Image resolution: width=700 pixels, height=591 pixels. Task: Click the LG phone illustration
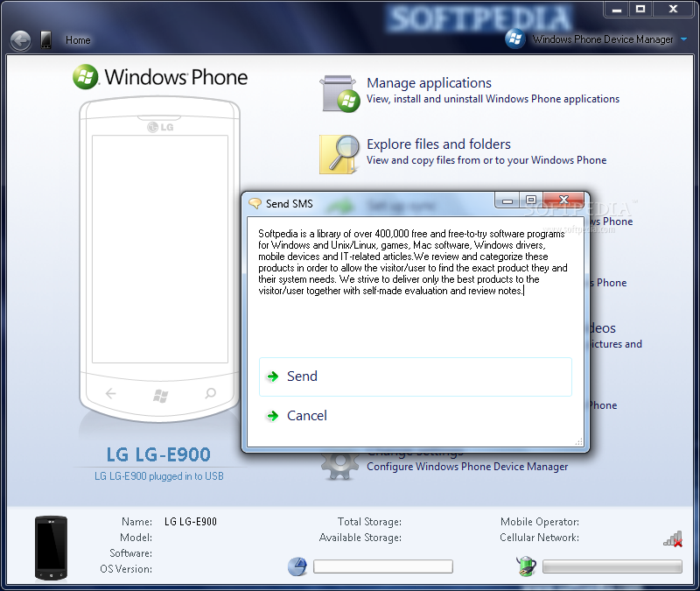coord(160,259)
